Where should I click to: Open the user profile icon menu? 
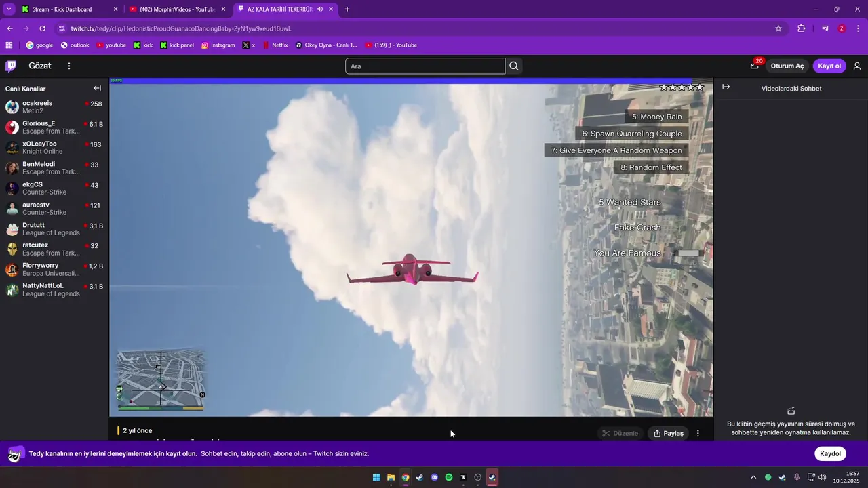tap(857, 66)
